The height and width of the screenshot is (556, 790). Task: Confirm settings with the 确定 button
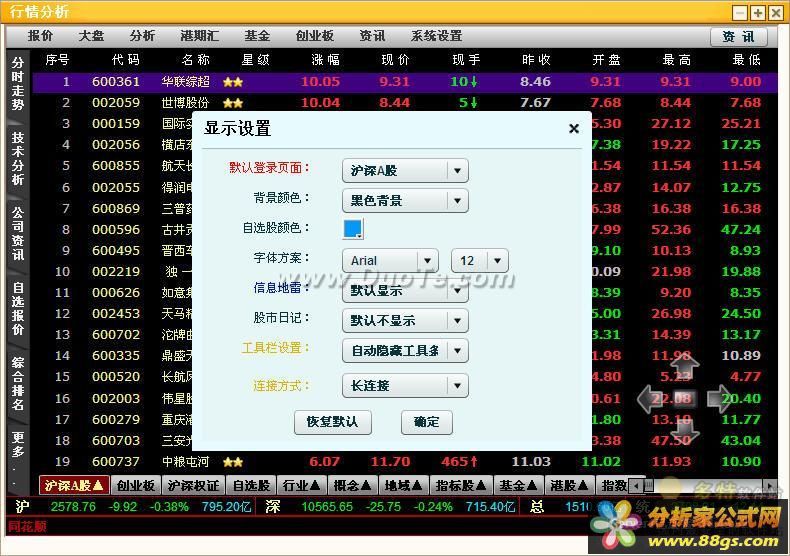pos(427,422)
